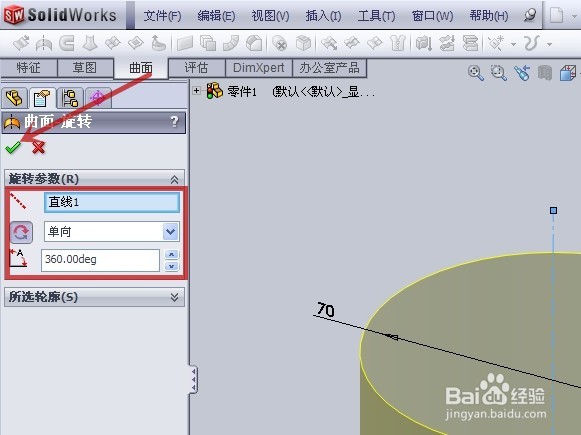Open the View Orientation cube icon
581x435 pixels.
(568, 73)
